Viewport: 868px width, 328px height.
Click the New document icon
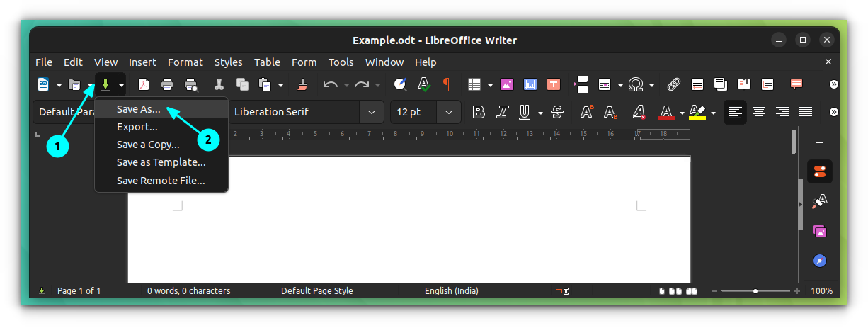coord(43,85)
